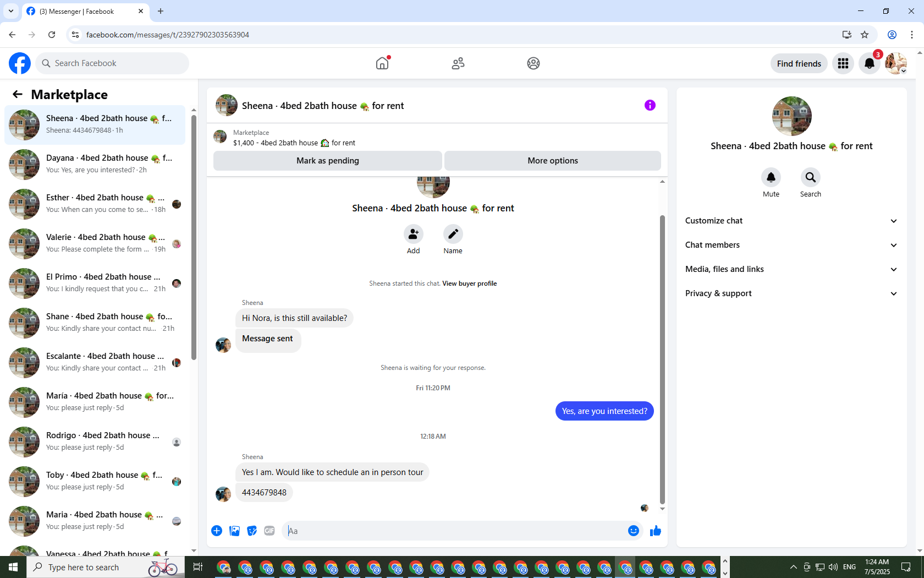Image resolution: width=924 pixels, height=578 pixels.
Task: Open a new browser tab
Action: pyautogui.click(x=161, y=11)
